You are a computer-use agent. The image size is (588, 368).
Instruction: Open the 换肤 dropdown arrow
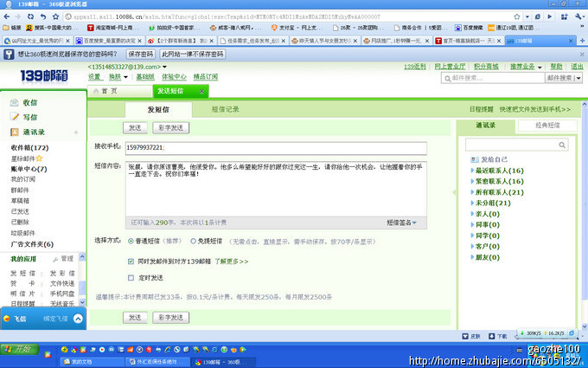point(125,77)
